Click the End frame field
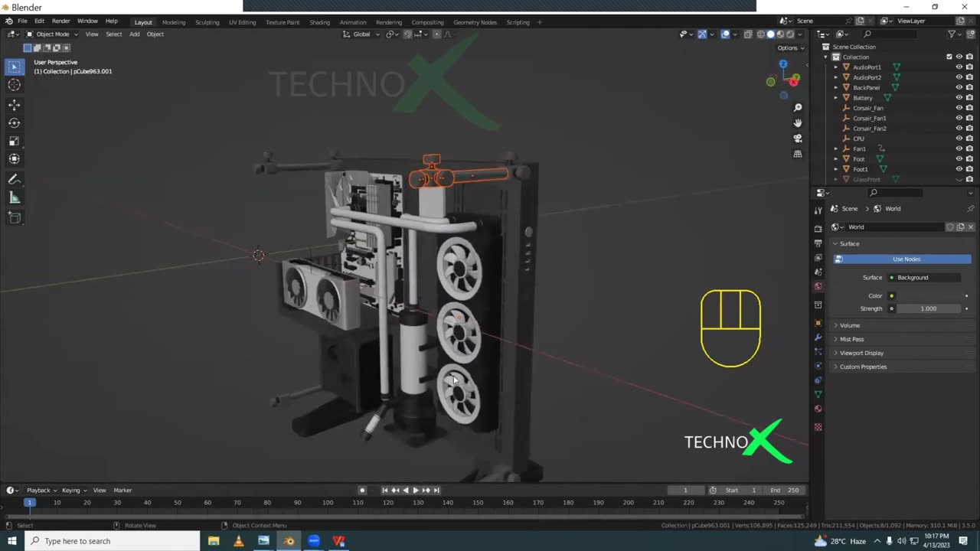The width and height of the screenshot is (980, 551). tap(785, 490)
